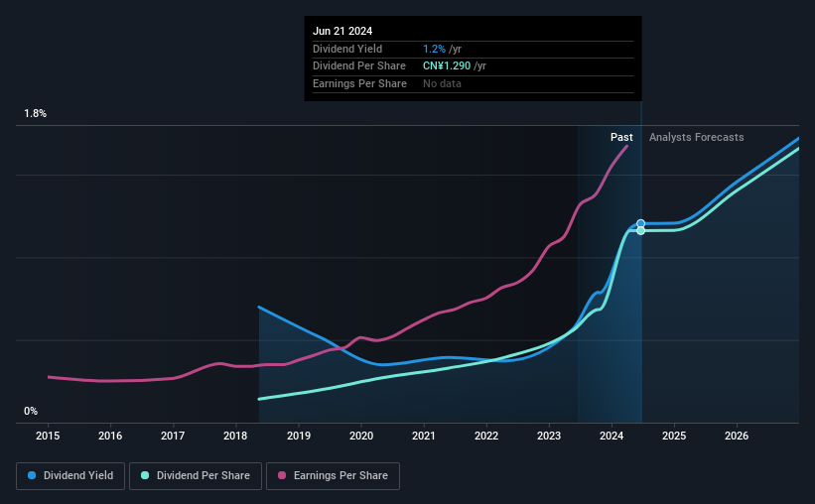Click the 2026 x-axis label
The width and height of the screenshot is (815, 504).
[x=737, y=436]
